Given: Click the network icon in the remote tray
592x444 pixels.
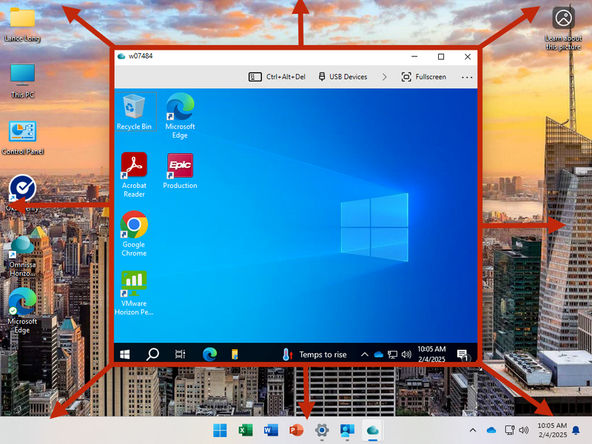Looking at the screenshot, I should (393, 355).
